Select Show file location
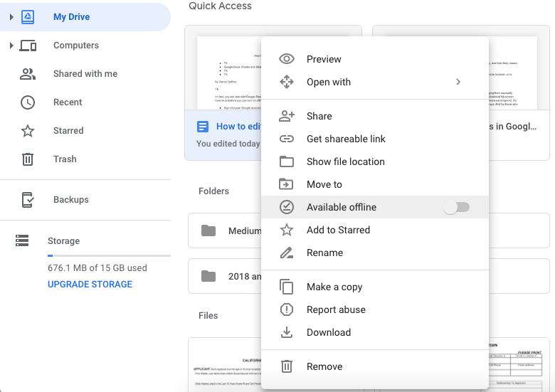 [x=375, y=161]
